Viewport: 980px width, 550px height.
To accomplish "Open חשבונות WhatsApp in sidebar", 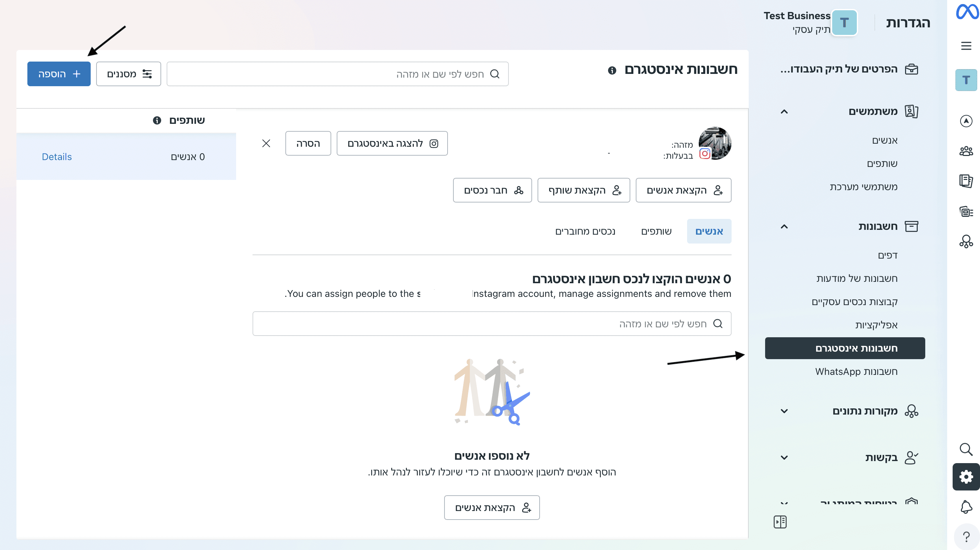I will 856,371.
